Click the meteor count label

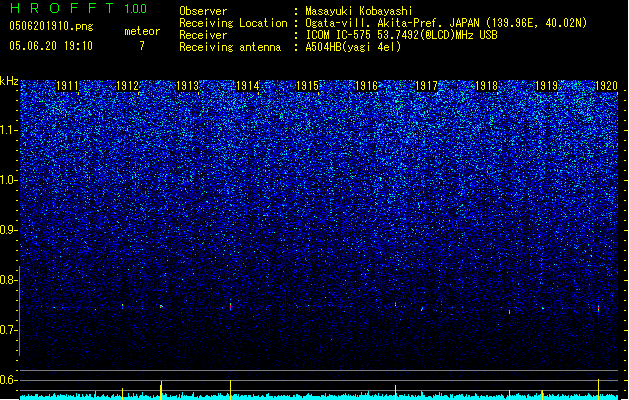[142, 31]
